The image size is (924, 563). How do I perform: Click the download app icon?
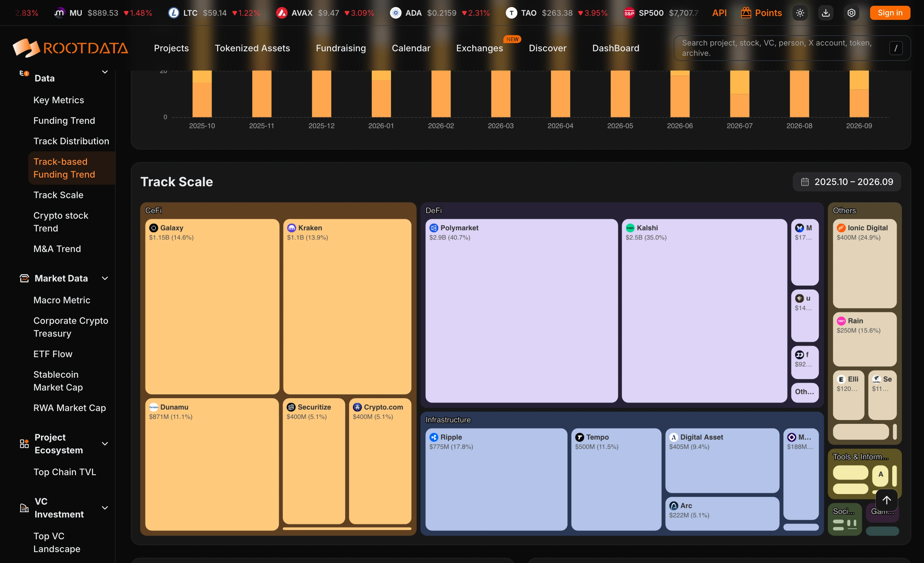click(x=826, y=13)
